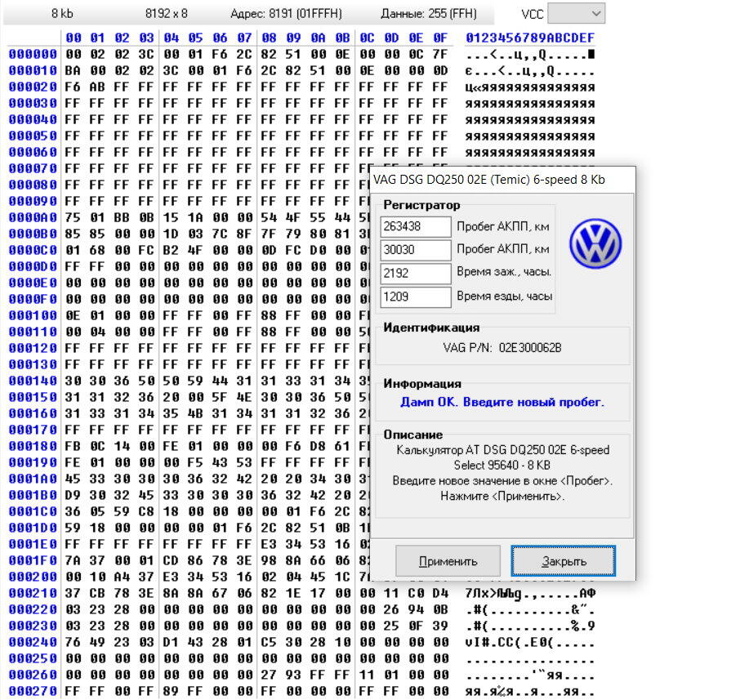Click the '8192 x 8' indicator
749x700 pixels.
pyautogui.click(x=167, y=13)
